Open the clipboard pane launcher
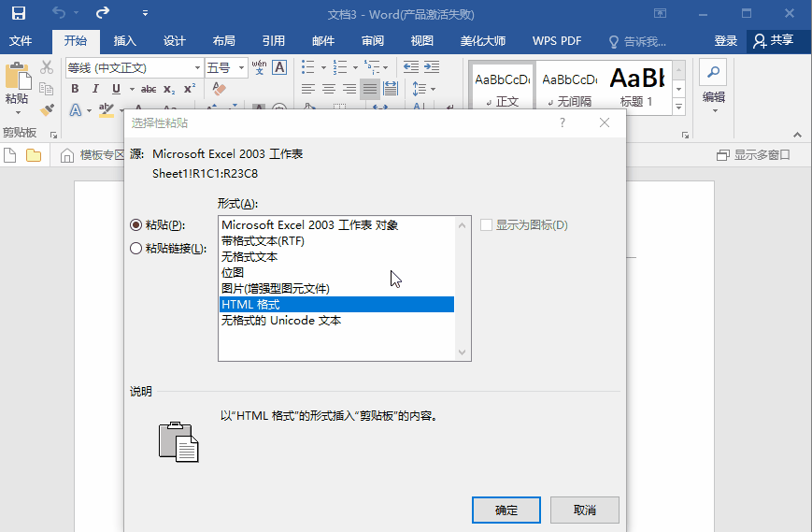 (x=53, y=136)
